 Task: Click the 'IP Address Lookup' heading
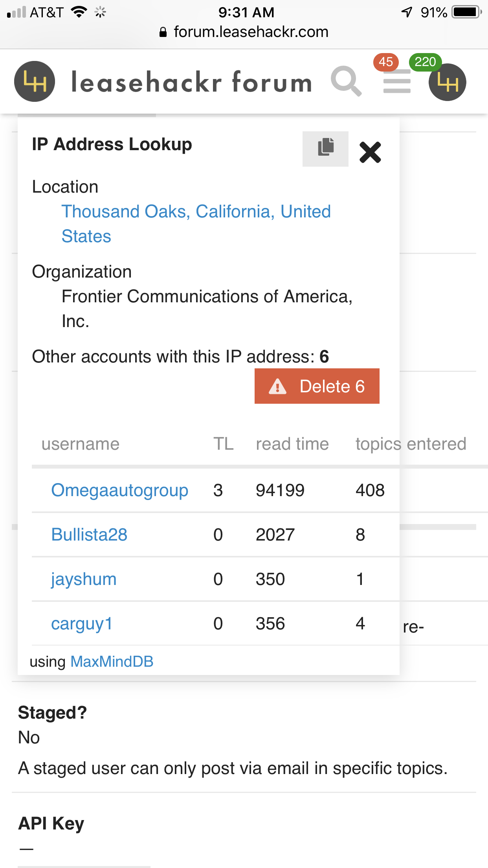tap(112, 144)
